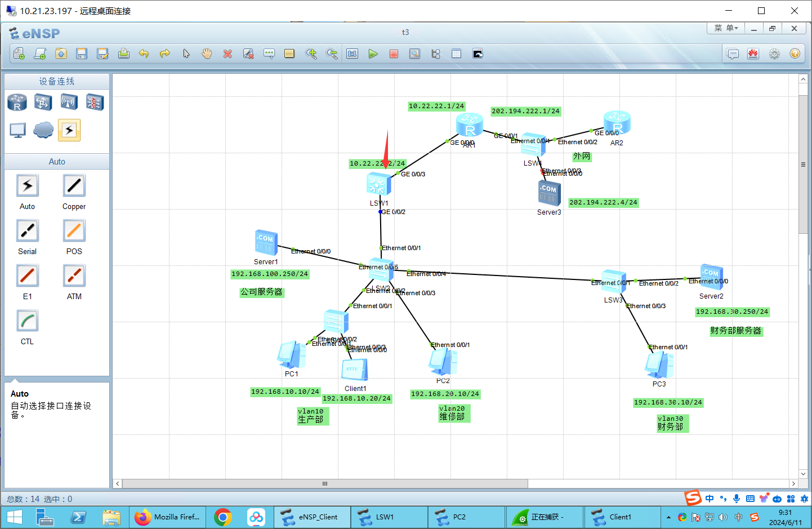Activate the hand pan tool
This screenshot has width=812, height=529.
pyautogui.click(x=207, y=54)
